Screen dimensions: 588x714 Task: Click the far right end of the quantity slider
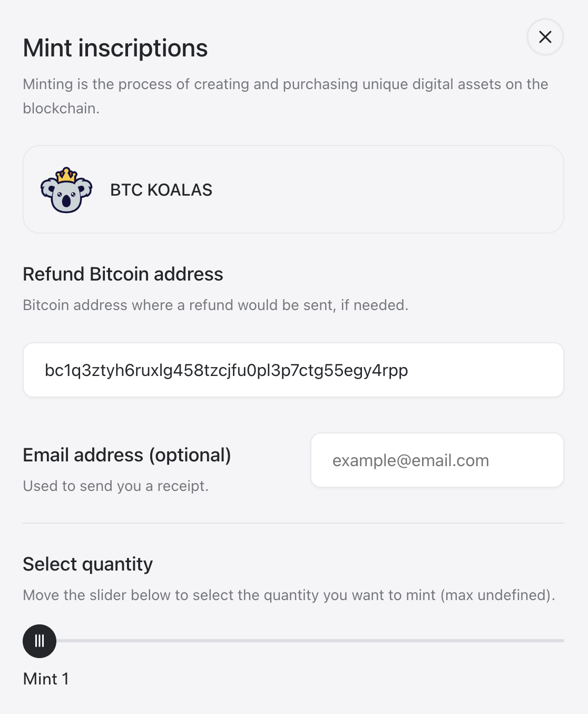562,641
